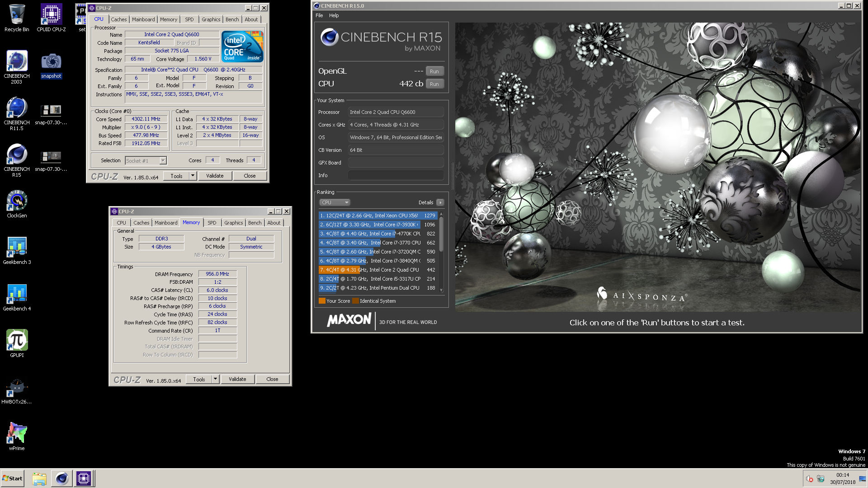
Task: Open About tab in lower CPU-Z window
Action: [x=274, y=223]
